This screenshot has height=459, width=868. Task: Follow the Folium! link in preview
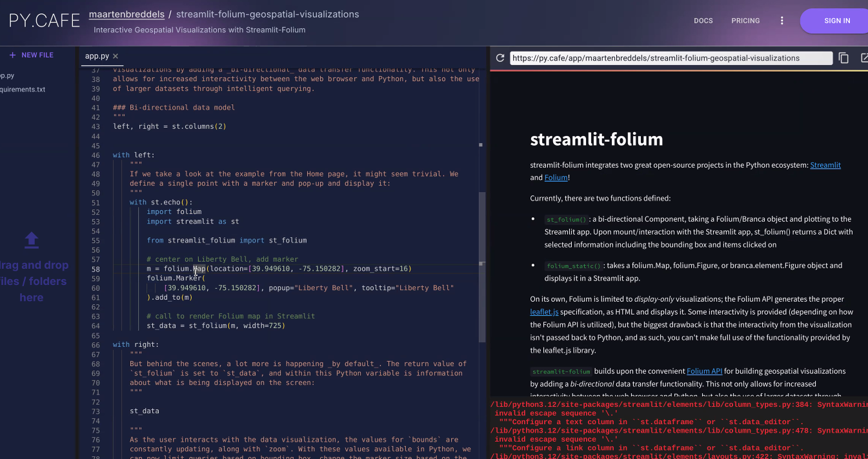coord(557,177)
